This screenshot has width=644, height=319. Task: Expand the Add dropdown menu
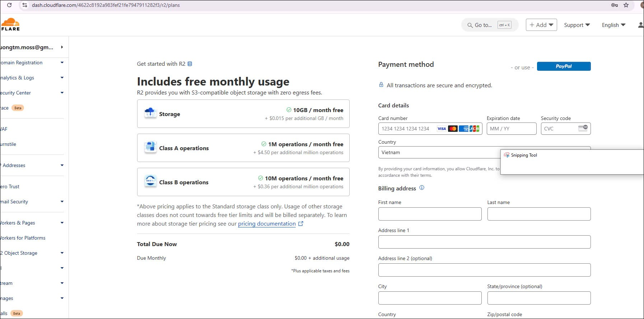pyautogui.click(x=541, y=25)
